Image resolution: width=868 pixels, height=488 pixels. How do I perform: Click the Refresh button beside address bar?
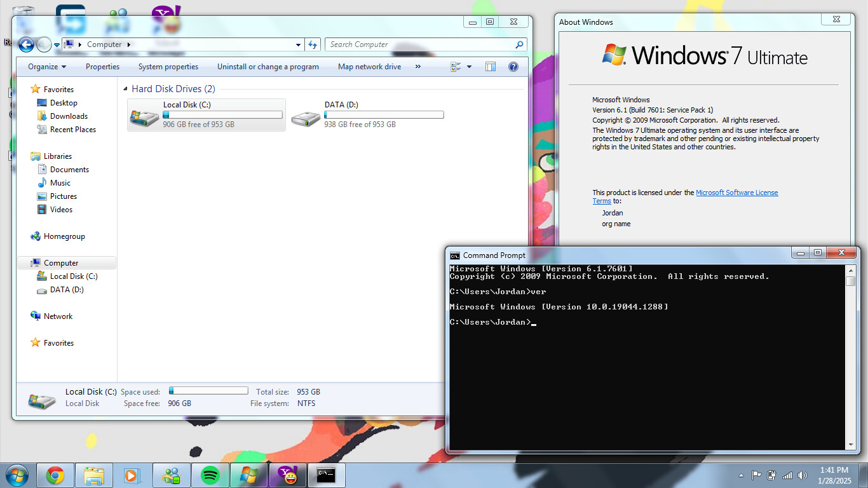coord(312,44)
